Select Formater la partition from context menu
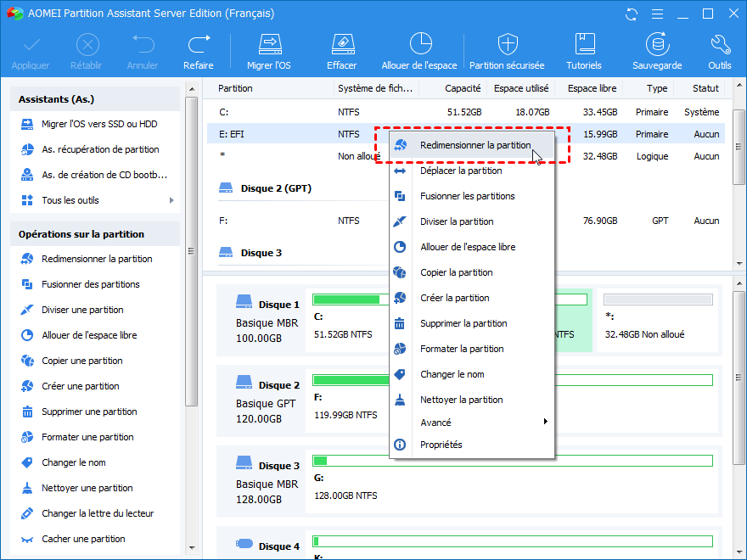This screenshot has width=747, height=560. click(462, 349)
